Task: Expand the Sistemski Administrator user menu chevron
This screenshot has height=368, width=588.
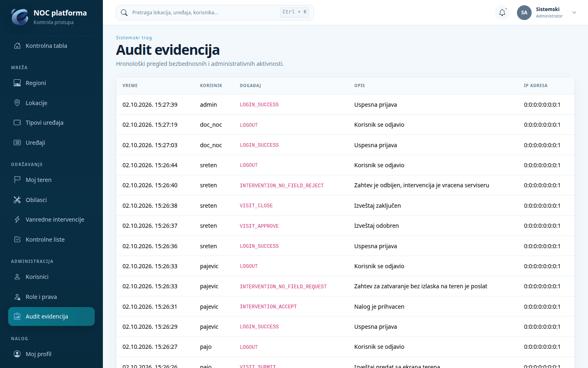Action: pyautogui.click(x=574, y=13)
